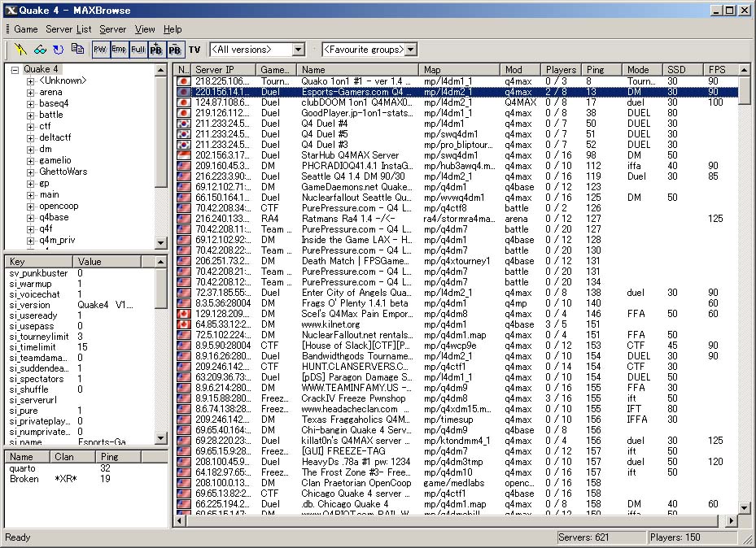Click the key list scroll up arrow
Image resolution: width=756 pixels, height=548 pixels.
(161, 262)
